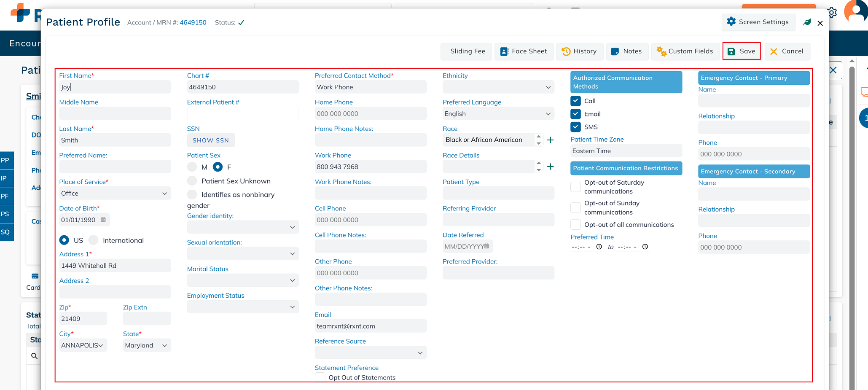Click the Work Phone number field
868x390 pixels.
pos(371,167)
